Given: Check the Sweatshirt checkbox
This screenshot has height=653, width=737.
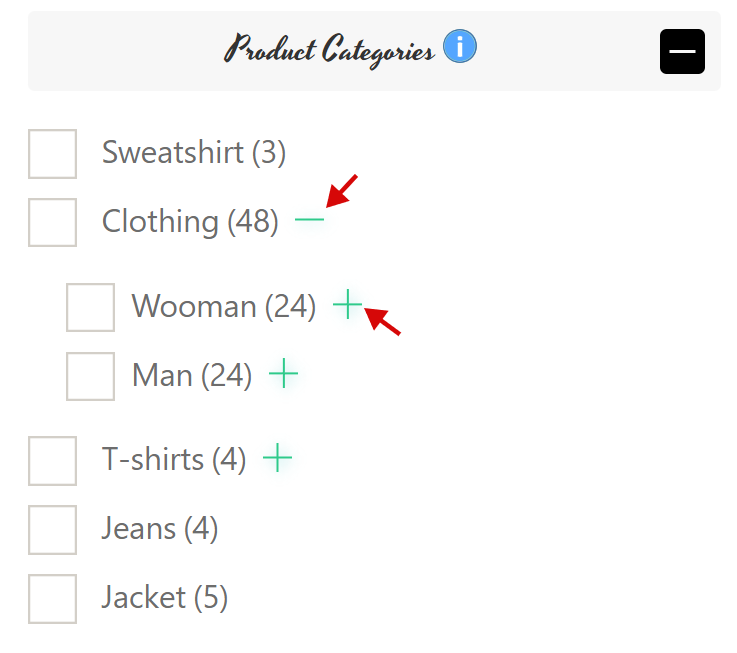Looking at the screenshot, I should tap(53, 154).
